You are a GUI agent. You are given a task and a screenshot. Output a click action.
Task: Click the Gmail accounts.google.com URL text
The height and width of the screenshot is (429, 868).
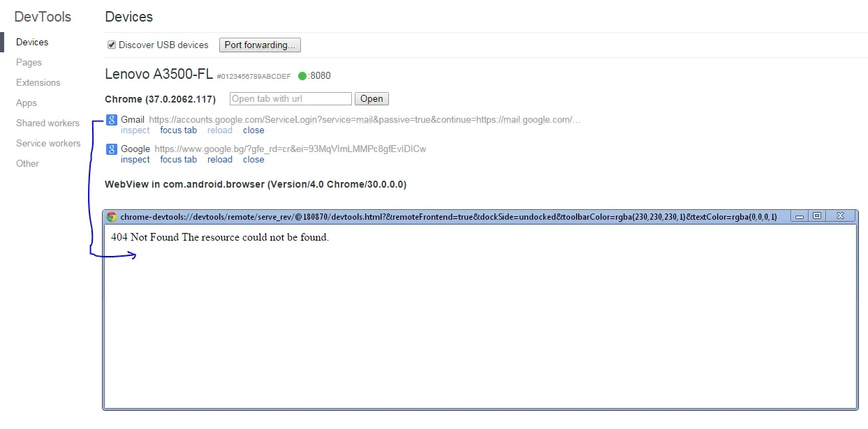[365, 120]
